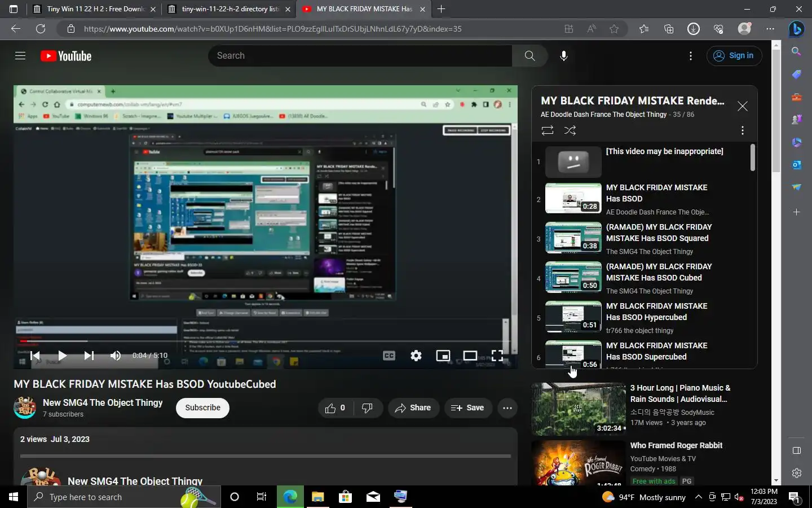Open the Favorites list icon
Screen dimensions: 812x508
644,29
